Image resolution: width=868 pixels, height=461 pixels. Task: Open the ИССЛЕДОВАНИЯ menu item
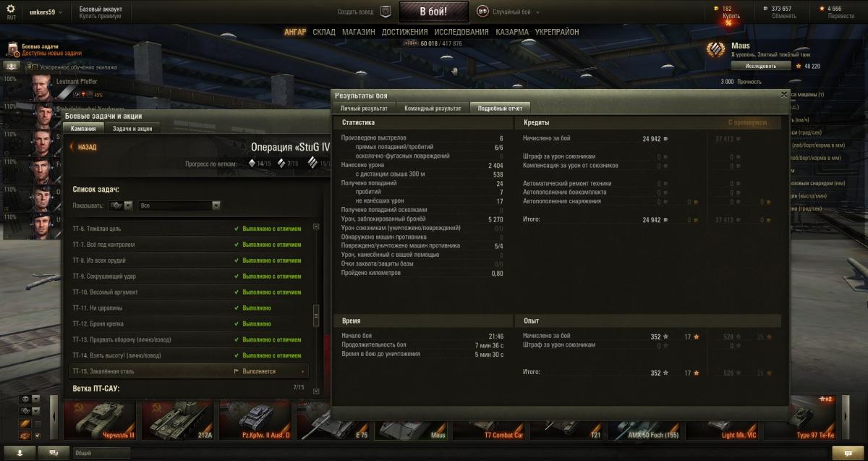coord(461,32)
